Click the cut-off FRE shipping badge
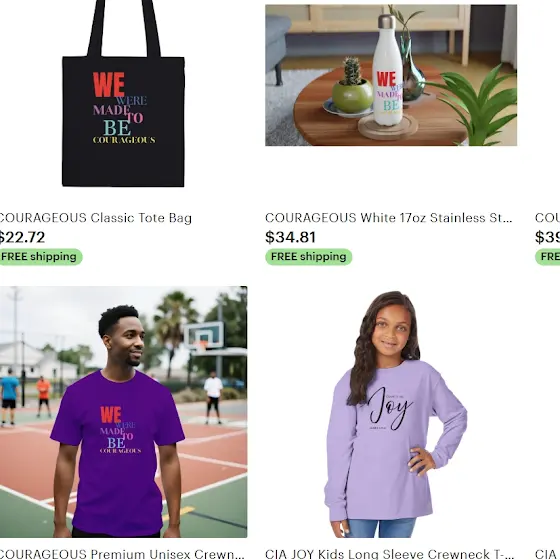Viewport: 560px width, 560px height. pos(547,257)
